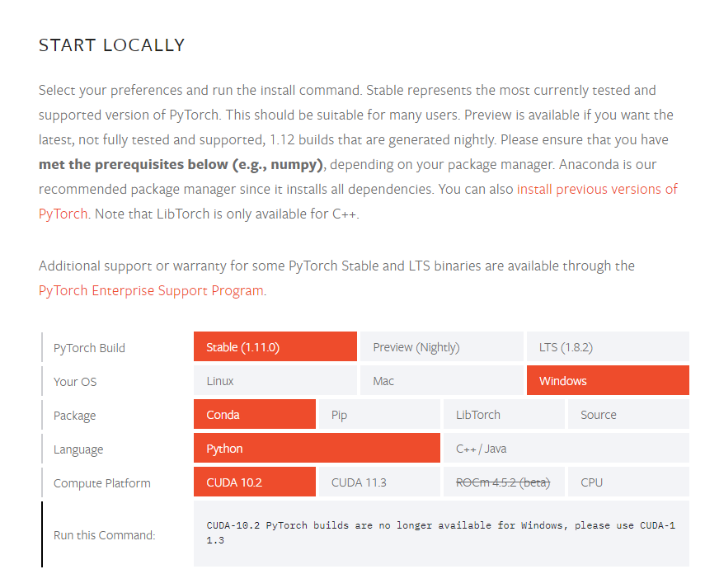The width and height of the screenshot is (705, 588).
Task: Click the START LOCALLY heading
Action: click(112, 45)
